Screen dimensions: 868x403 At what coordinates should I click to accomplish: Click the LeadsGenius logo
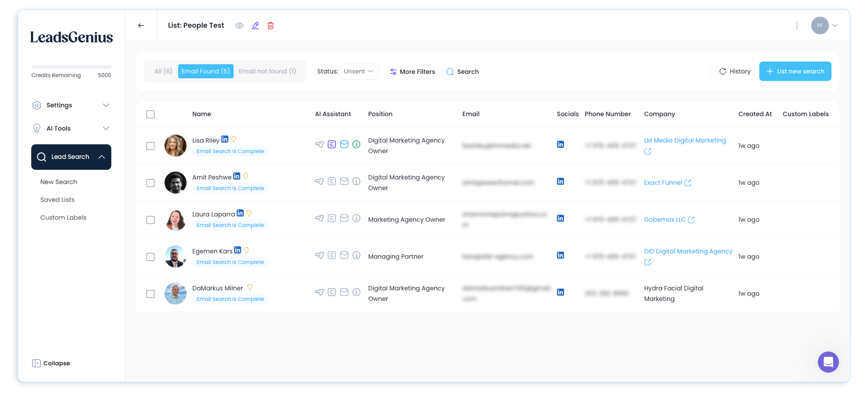pos(71,37)
